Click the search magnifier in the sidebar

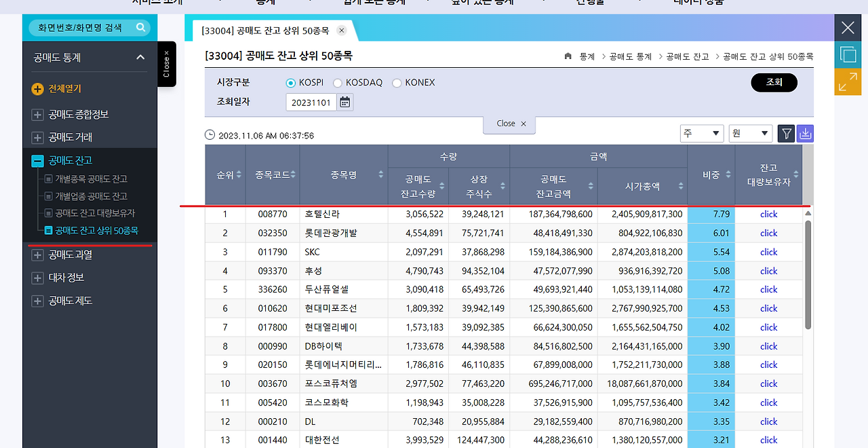[x=140, y=29]
